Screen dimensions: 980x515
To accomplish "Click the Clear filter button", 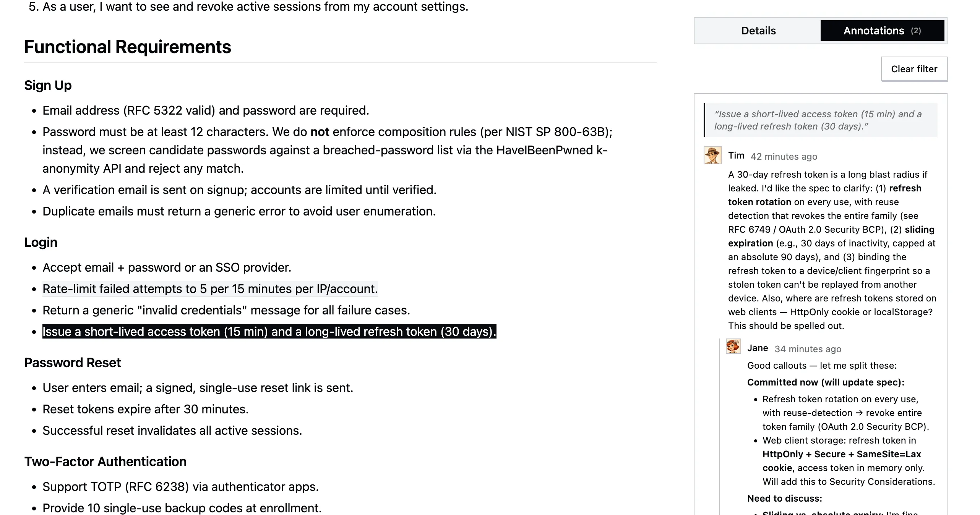I will coord(914,69).
